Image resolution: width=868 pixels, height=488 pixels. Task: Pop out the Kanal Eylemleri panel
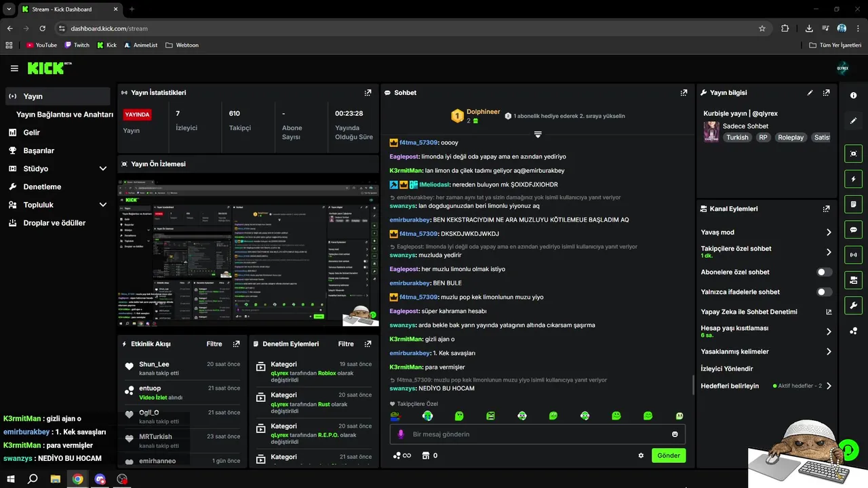(x=826, y=209)
